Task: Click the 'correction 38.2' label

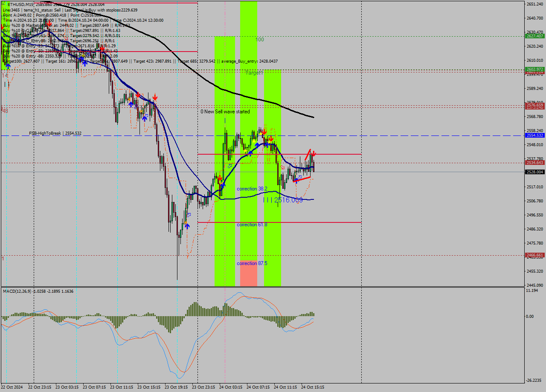Action: coord(252,189)
